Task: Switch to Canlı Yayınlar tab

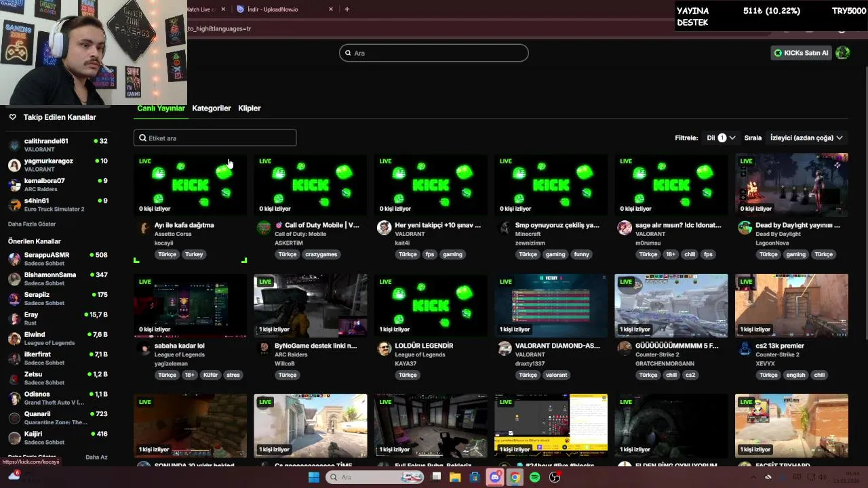Action: [x=161, y=108]
